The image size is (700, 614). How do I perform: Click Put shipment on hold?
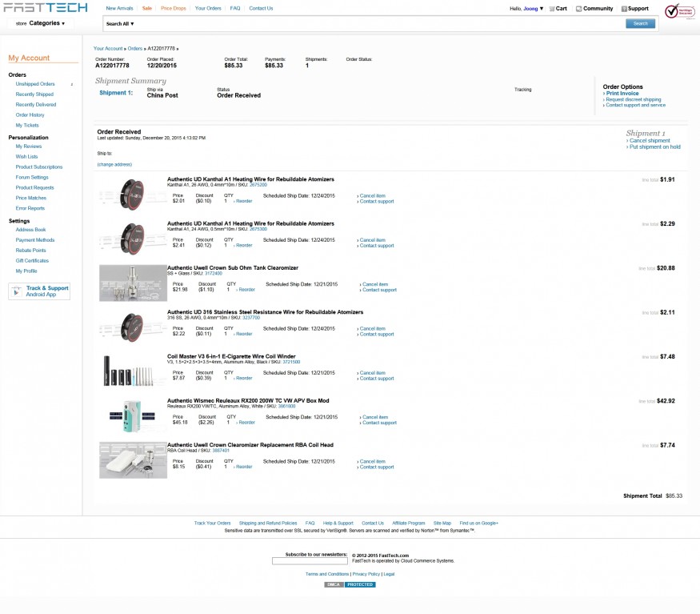[x=655, y=146]
